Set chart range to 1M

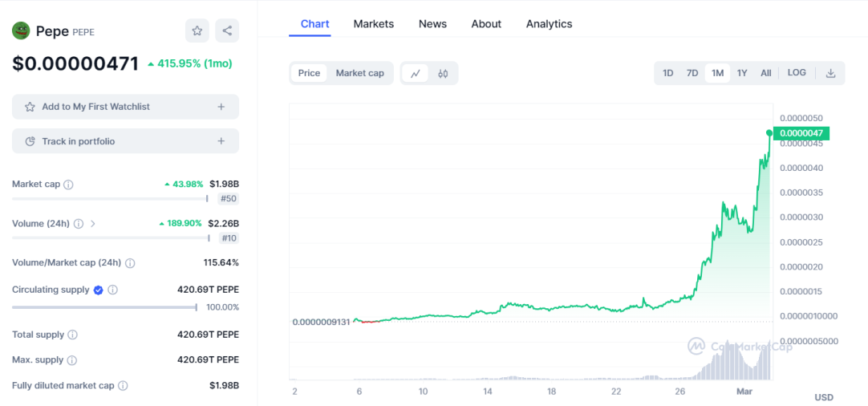point(717,73)
